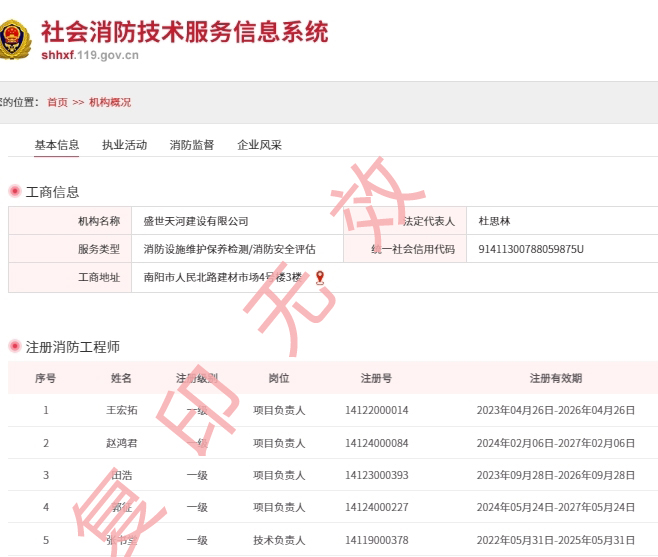Click the address 南阳市人民北路建材市场4号楼3楼

(x=223, y=277)
